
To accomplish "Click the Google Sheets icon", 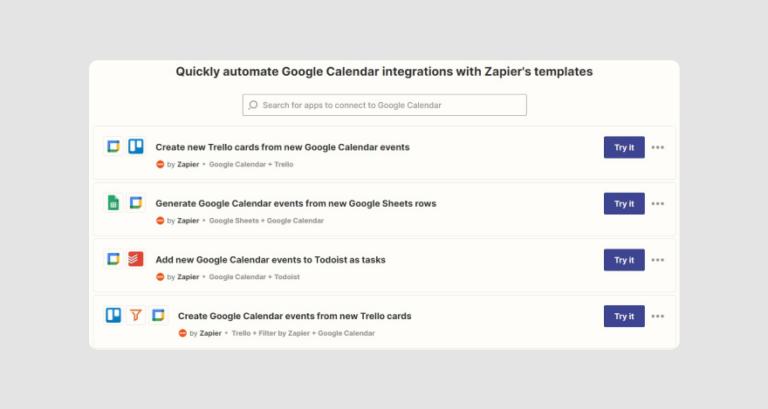I will pyautogui.click(x=113, y=203).
